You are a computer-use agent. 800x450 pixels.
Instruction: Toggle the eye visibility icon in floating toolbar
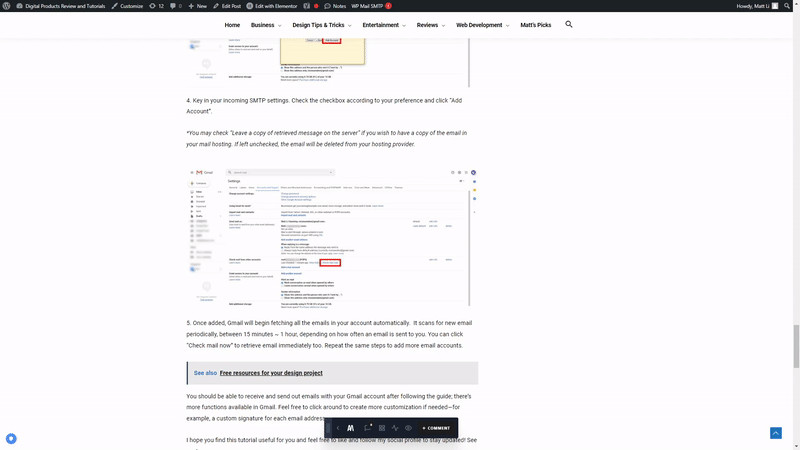pyautogui.click(x=408, y=428)
